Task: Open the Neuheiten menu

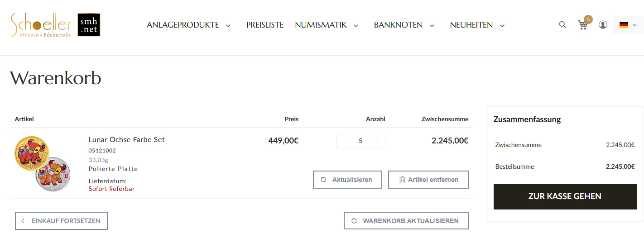Action: click(477, 25)
